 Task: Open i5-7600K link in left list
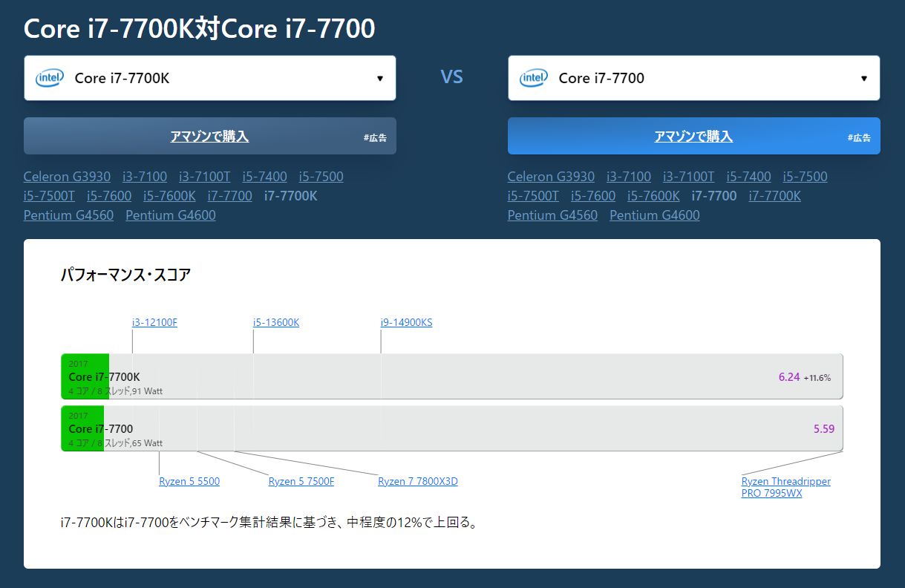170,196
